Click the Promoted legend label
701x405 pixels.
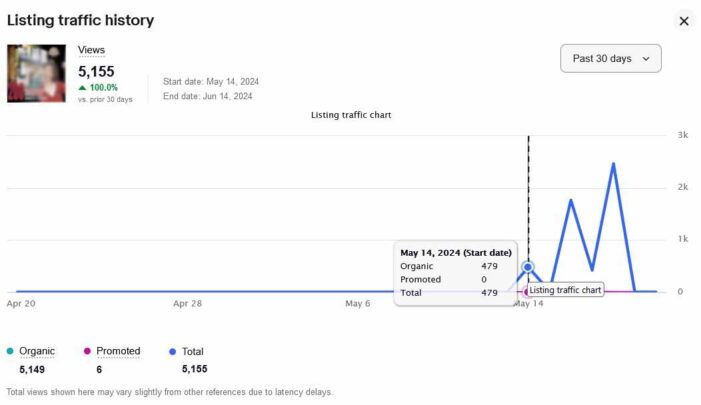pos(118,352)
